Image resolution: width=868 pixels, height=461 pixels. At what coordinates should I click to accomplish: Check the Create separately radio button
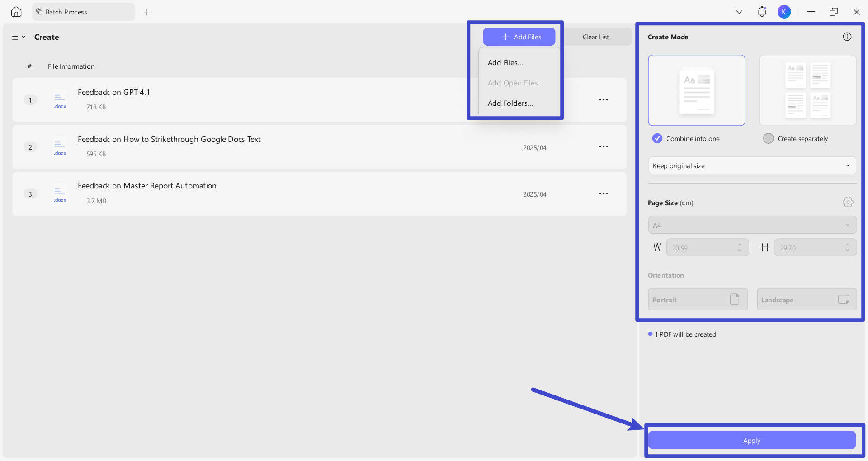pos(769,138)
